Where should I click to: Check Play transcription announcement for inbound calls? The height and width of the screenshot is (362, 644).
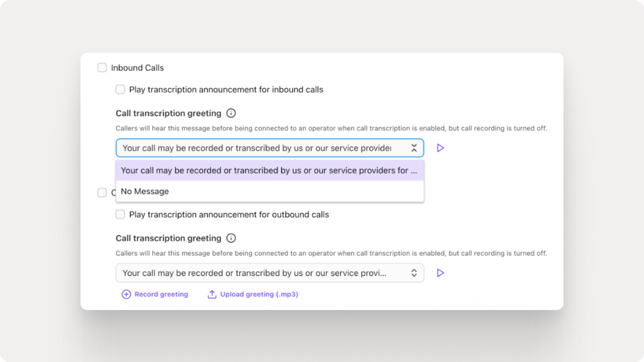pos(120,89)
